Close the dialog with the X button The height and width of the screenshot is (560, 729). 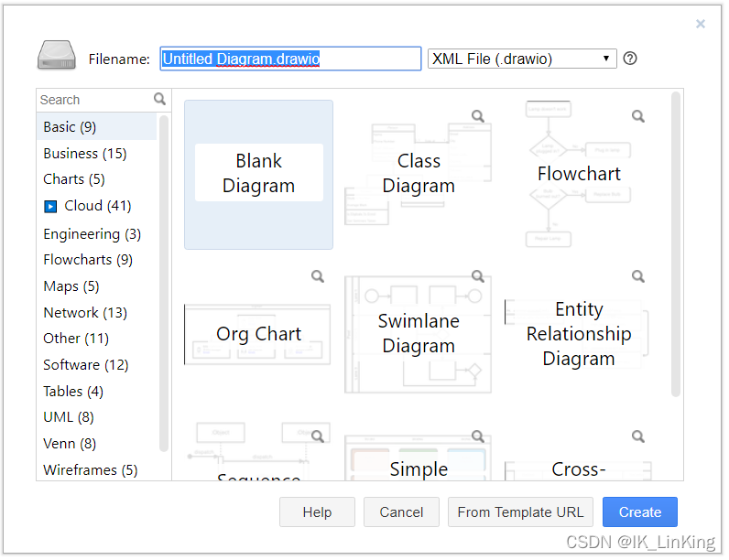701,24
